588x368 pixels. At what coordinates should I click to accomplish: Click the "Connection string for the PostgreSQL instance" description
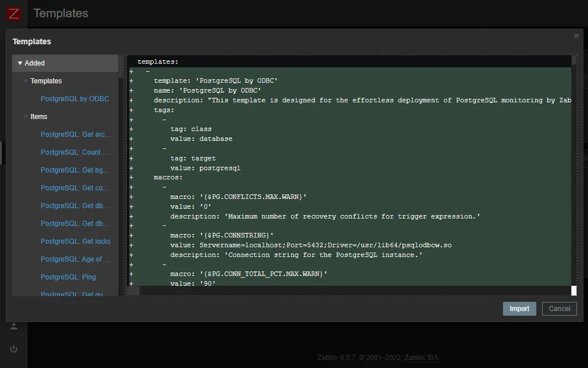click(x=296, y=255)
